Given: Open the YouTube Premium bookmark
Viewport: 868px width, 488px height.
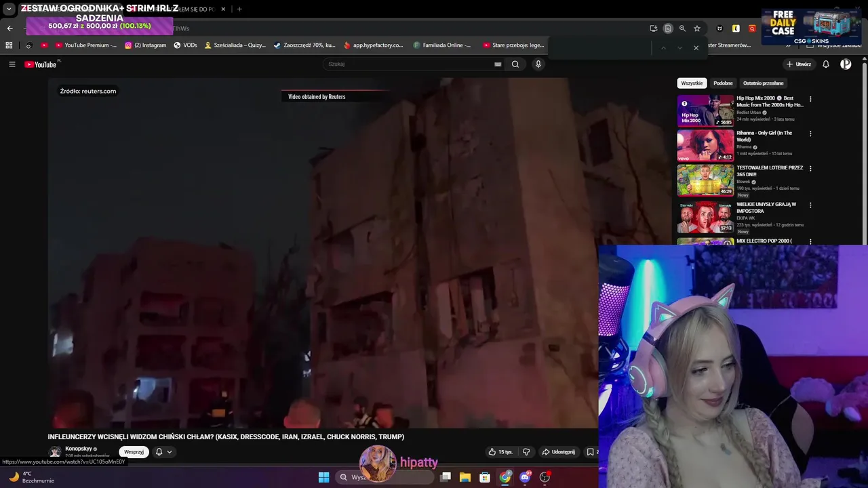Looking at the screenshot, I should click(85, 45).
